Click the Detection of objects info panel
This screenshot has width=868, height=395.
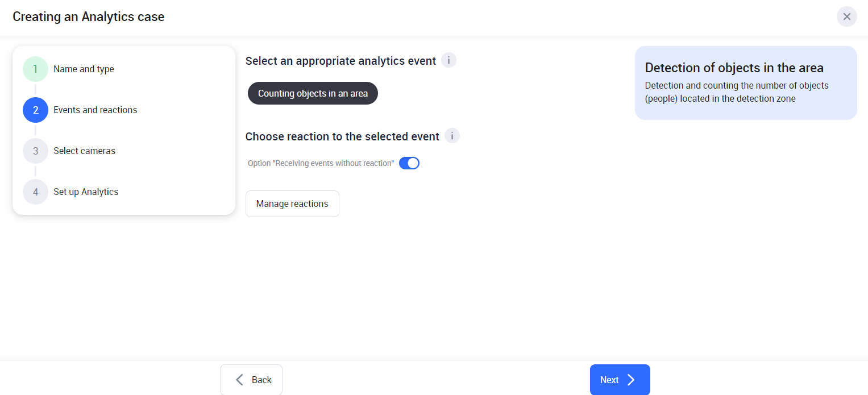pos(745,83)
